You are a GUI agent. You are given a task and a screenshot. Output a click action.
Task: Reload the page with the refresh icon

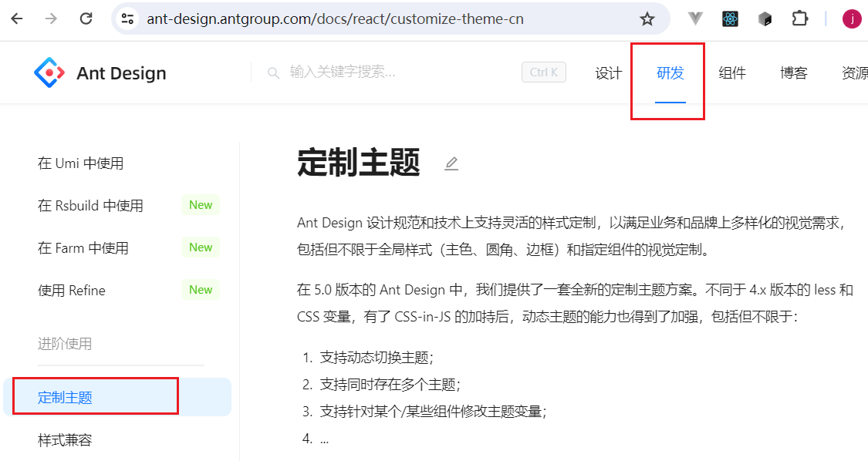pos(86,19)
